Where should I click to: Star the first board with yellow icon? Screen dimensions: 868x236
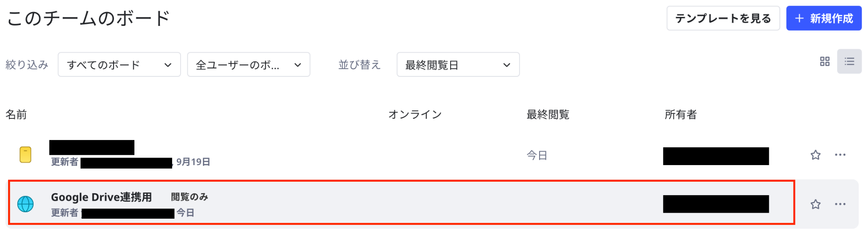coord(815,155)
